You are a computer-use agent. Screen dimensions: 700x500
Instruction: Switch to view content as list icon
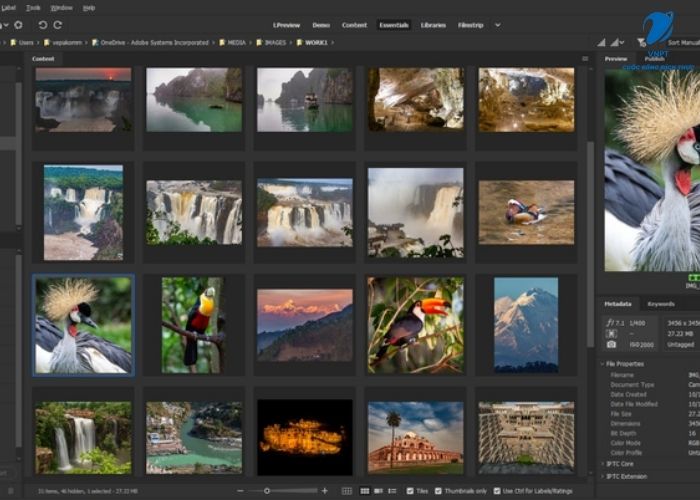pos(392,491)
